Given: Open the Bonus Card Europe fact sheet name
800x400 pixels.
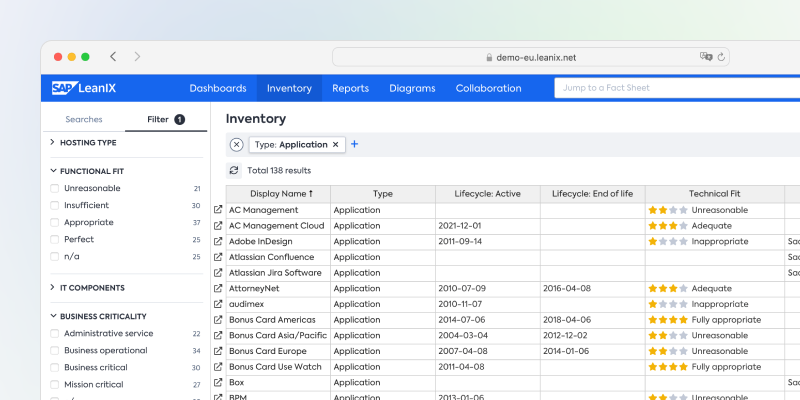Looking at the screenshot, I should pos(268,351).
